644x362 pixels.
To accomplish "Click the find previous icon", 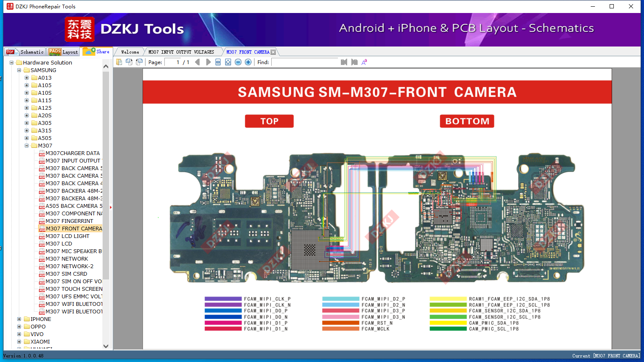I will 344,62.
